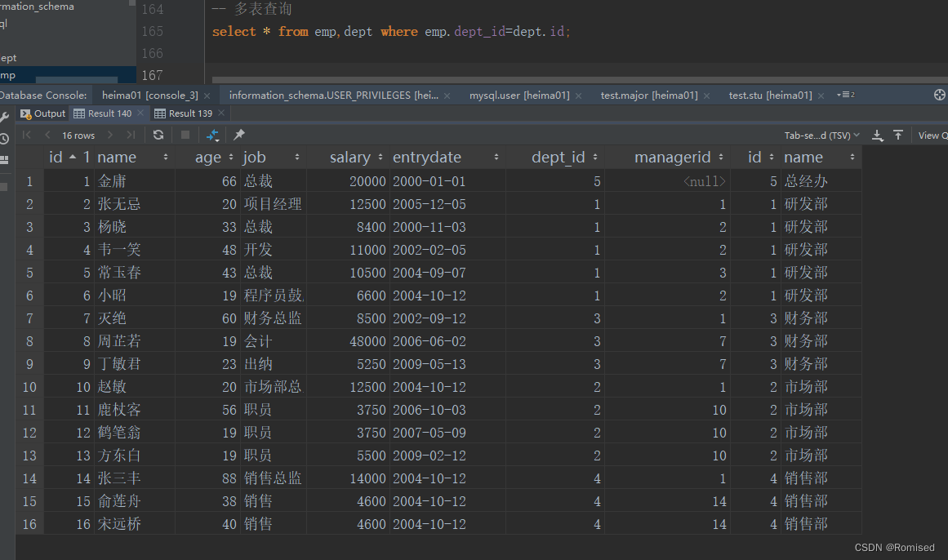Screen dimensions: 948x560
Task: Sort by the entrydate column arrows
Action: tap(496, 158)
